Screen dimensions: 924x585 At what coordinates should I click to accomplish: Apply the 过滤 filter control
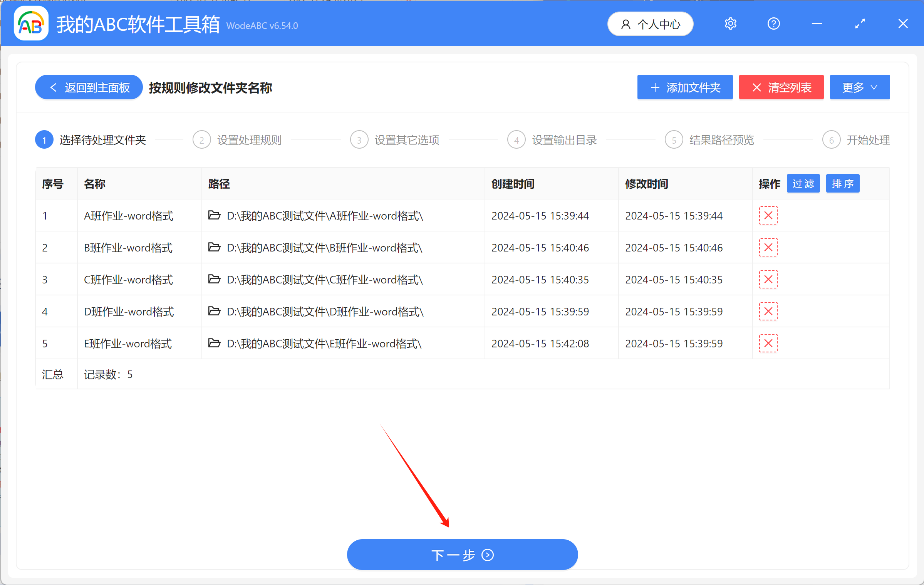point(803,183)
